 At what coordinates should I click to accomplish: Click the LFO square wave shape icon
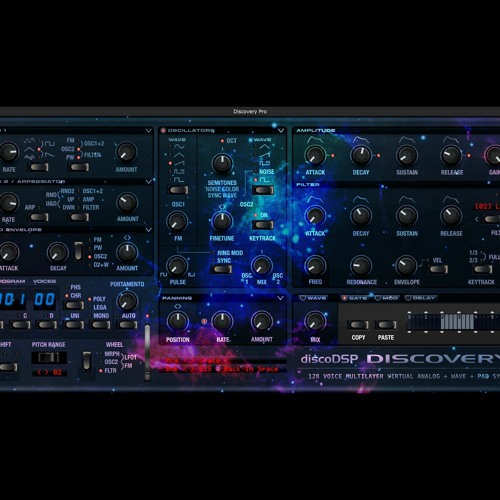[x=50, y=143]
